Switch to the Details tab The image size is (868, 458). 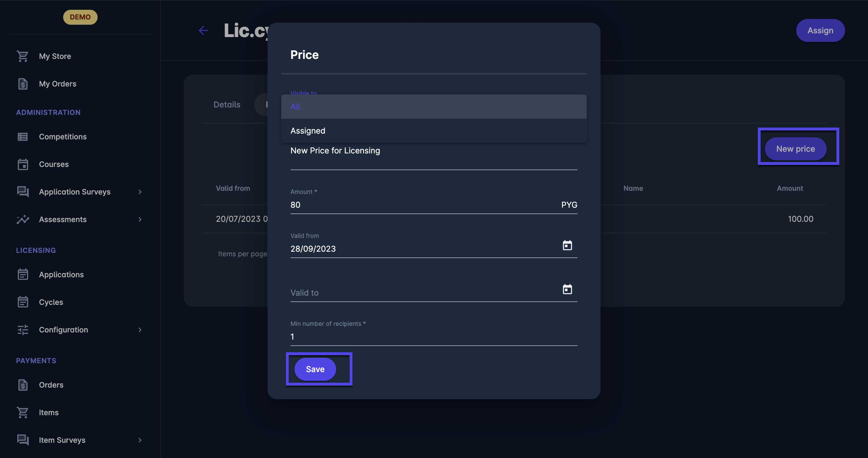point(227,105)
